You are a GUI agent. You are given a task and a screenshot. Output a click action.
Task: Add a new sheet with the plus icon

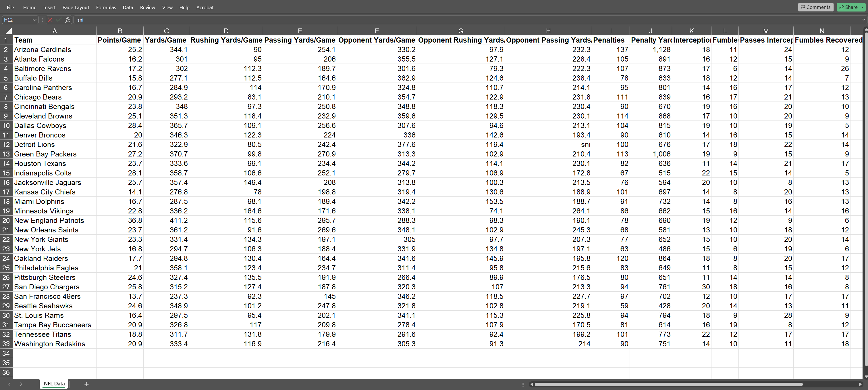click(86, 384)
